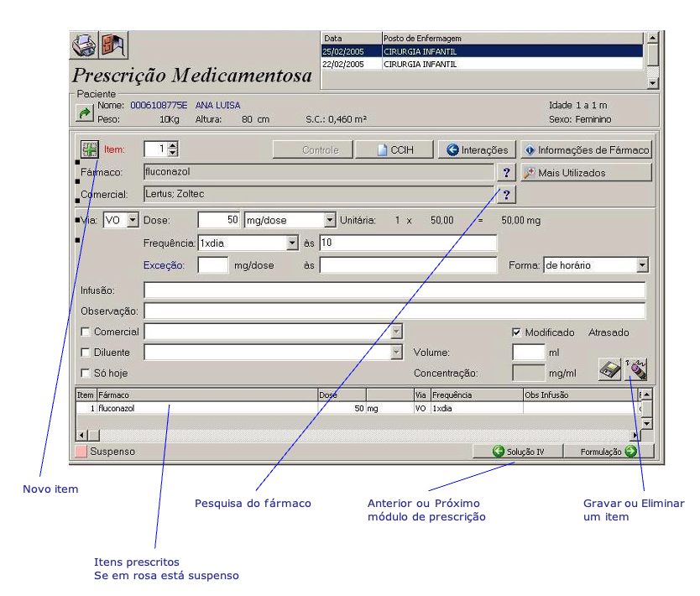This screenshot has width=700, height=596.
Task: Click the items table vertical scrollbar up arrow
Action: (646, 395)
